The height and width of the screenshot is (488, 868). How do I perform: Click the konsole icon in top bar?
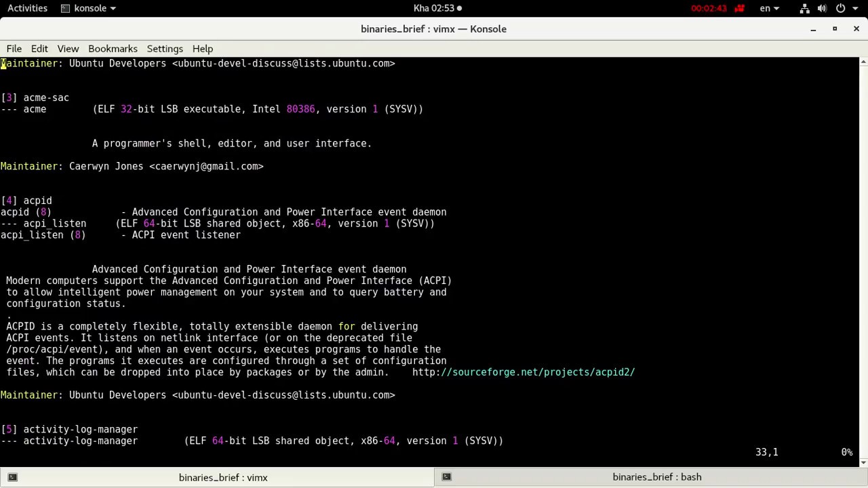(x=65, y=8)
